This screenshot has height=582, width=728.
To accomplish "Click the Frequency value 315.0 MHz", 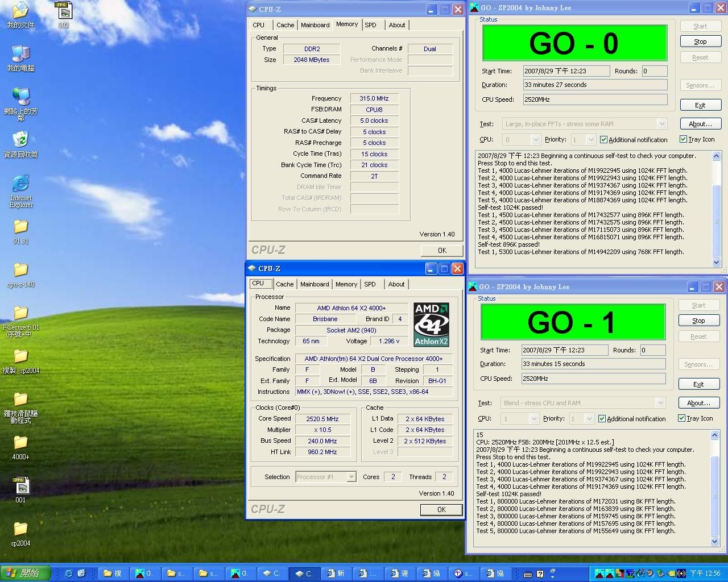I will (x=374, y=98).
